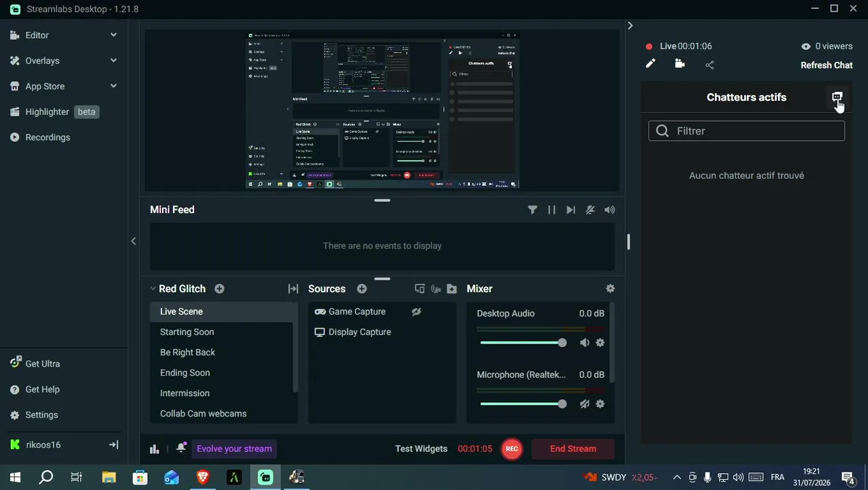Open notifications bell icon
868x490 pixels.
pos(180,448)
